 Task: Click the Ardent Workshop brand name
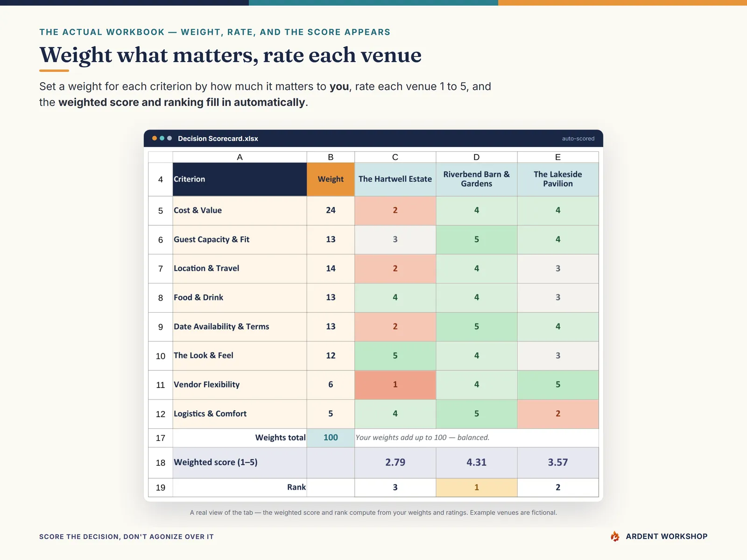tap(666, 536)
